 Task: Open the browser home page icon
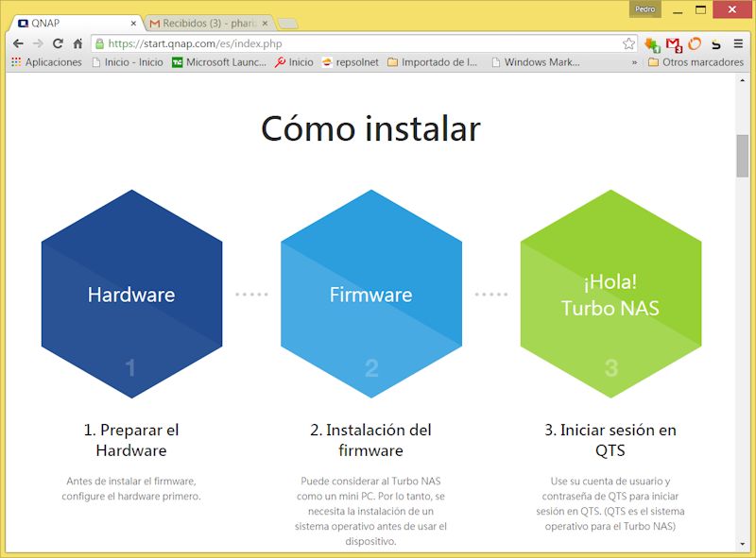[77, 43]
